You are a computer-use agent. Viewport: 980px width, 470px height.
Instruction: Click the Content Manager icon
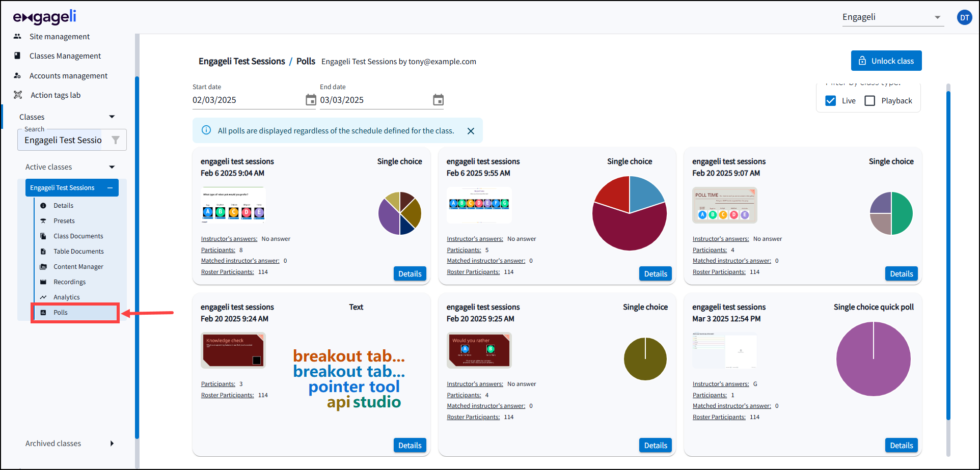click(43, 267)
